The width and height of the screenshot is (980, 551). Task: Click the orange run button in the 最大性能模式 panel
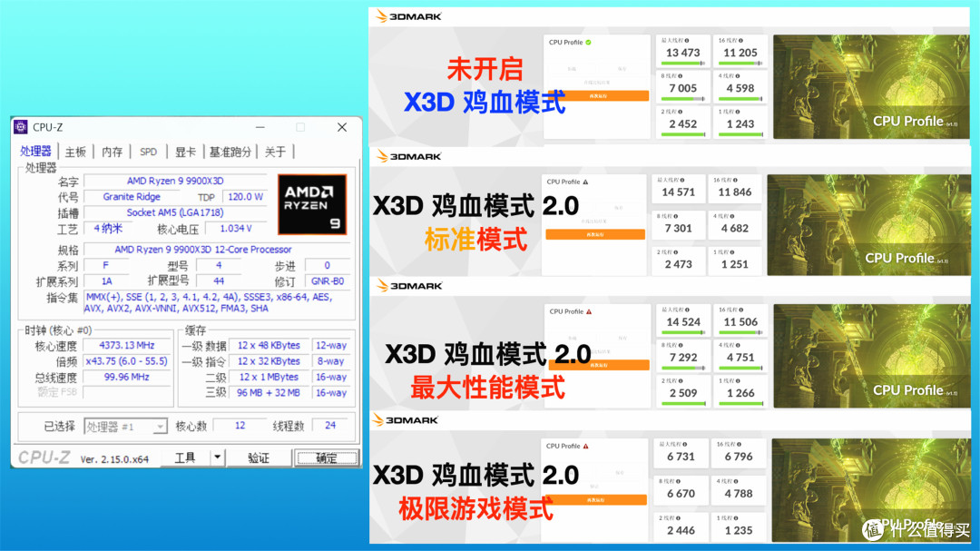(599, 365)
